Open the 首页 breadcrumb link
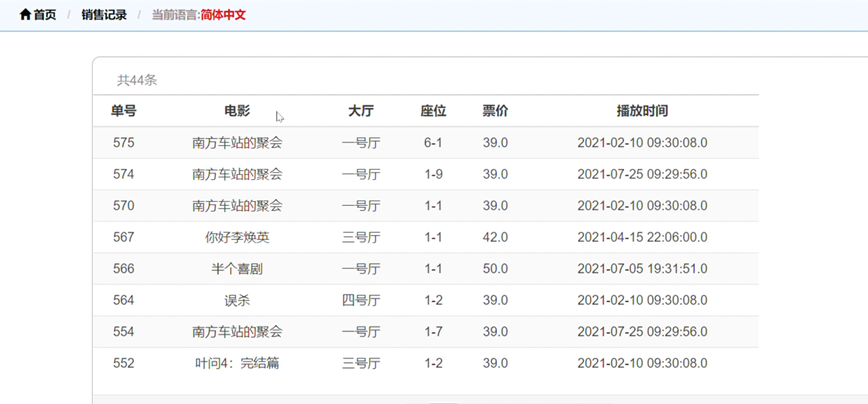 (x=45, y=14)
